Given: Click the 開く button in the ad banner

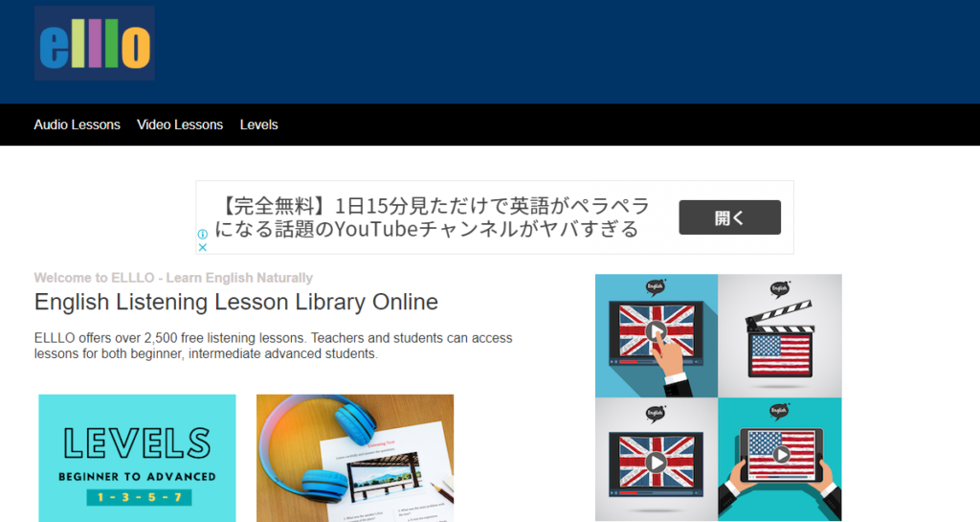Looking at the screenshot, I should pos(729,217).
